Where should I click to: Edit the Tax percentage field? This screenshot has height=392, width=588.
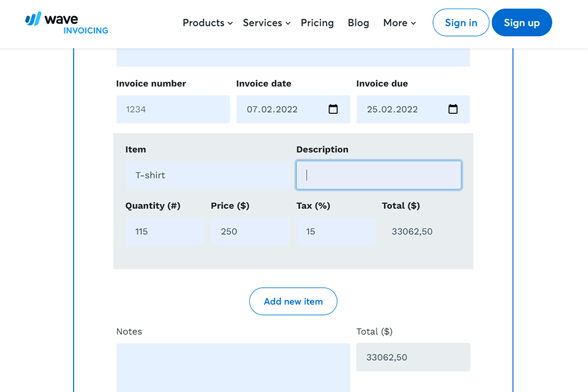tap(336, 232)
